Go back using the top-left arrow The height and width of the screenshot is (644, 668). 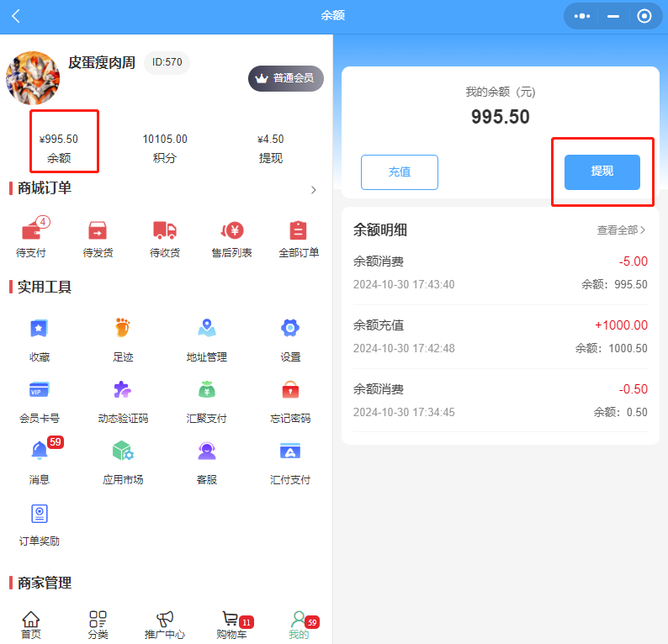pos(16,16)
